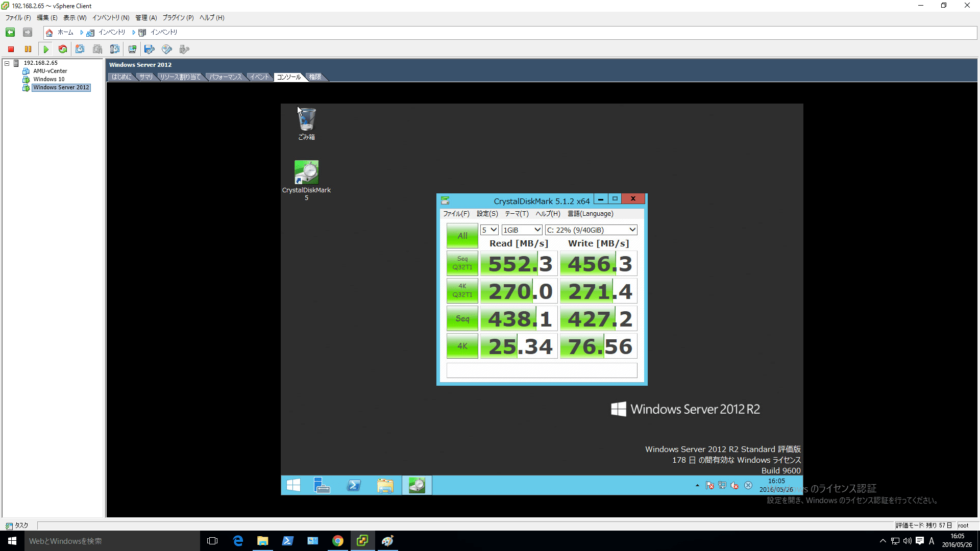Switch to the パフォーマンス tab
The image size is (980, 551).
coord(226,77)
